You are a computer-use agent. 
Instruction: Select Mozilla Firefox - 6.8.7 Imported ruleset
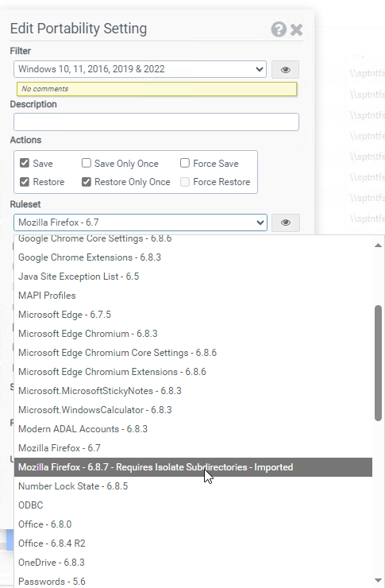tap(193, 467)
